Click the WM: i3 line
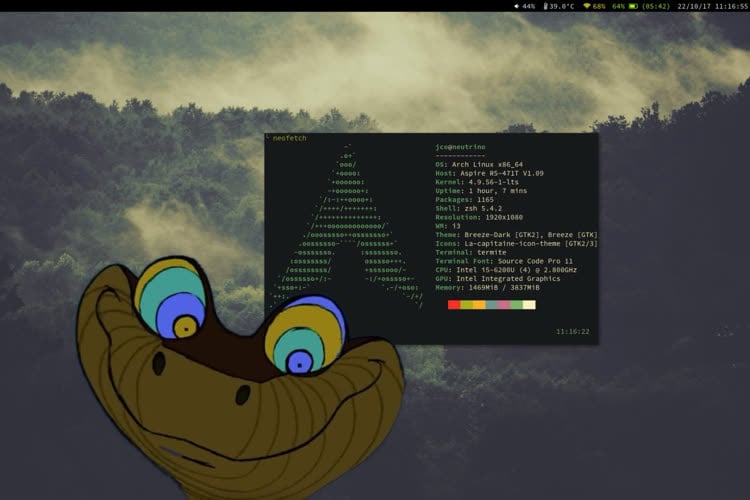 pyautogui.click(x=448, y=226)
